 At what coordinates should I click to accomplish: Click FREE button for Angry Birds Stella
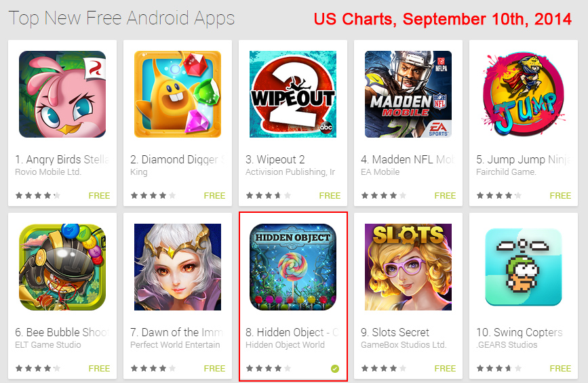[99, 196]
